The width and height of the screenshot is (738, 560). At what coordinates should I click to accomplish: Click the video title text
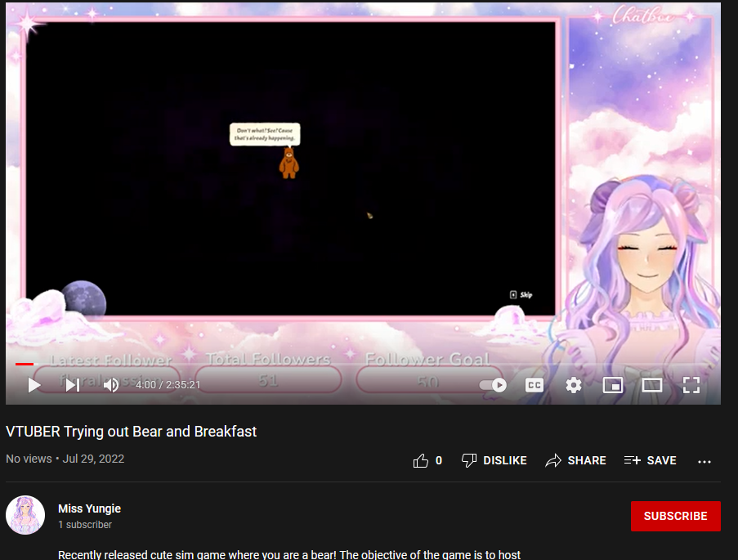click(132, 432)
